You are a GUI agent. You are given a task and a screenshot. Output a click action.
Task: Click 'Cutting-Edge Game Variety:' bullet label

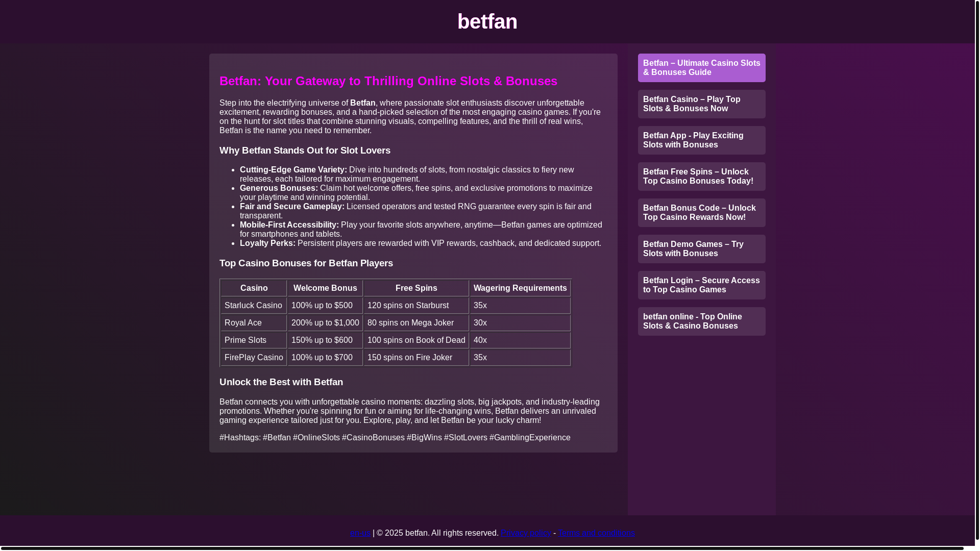(293, 170)
